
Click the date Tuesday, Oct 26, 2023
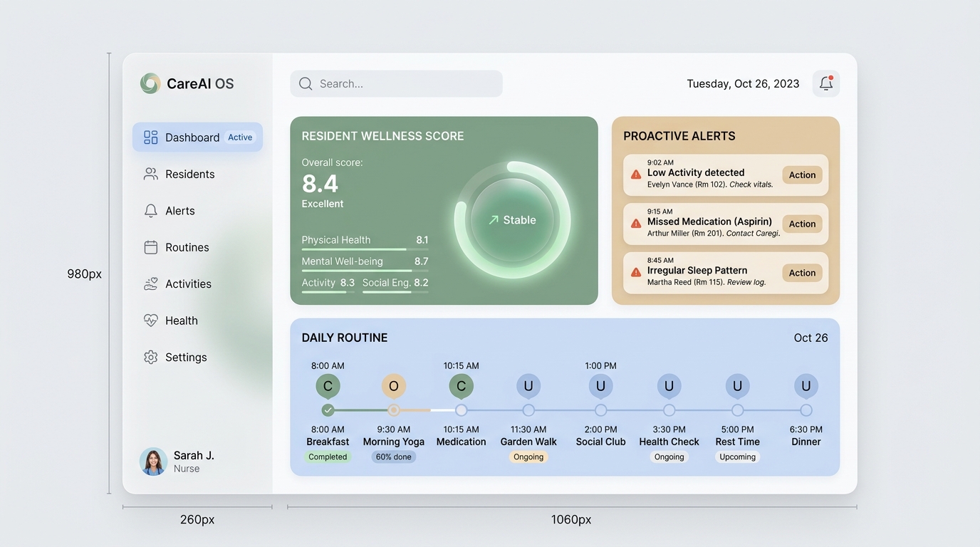[743, 83]
